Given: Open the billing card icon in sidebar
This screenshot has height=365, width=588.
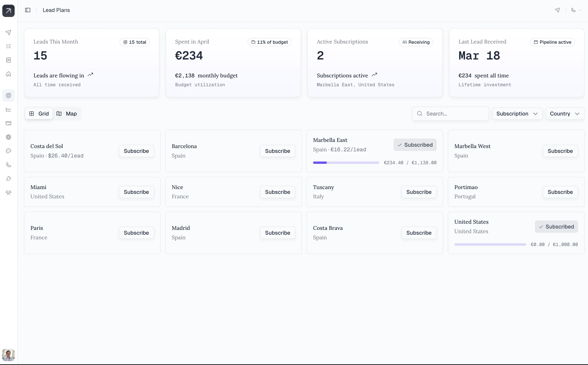Looking at the screenshot, I should [8, 123].
